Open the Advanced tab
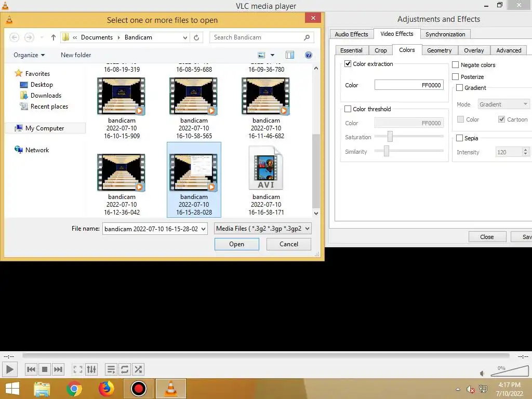This screenshot has height=399, width=532. tap(509, 50)
